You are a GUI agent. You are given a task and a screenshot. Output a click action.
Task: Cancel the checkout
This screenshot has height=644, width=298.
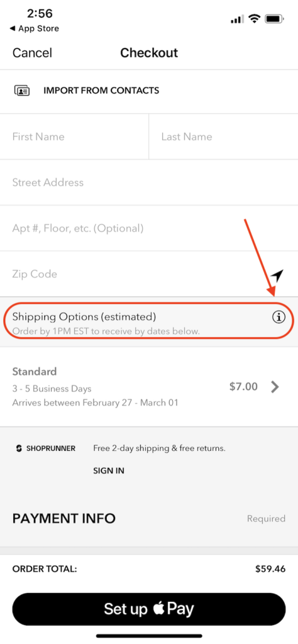click(33, 53)
